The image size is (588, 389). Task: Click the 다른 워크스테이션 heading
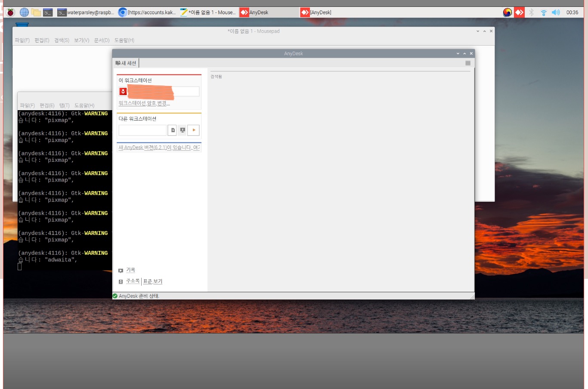point(137,119)
